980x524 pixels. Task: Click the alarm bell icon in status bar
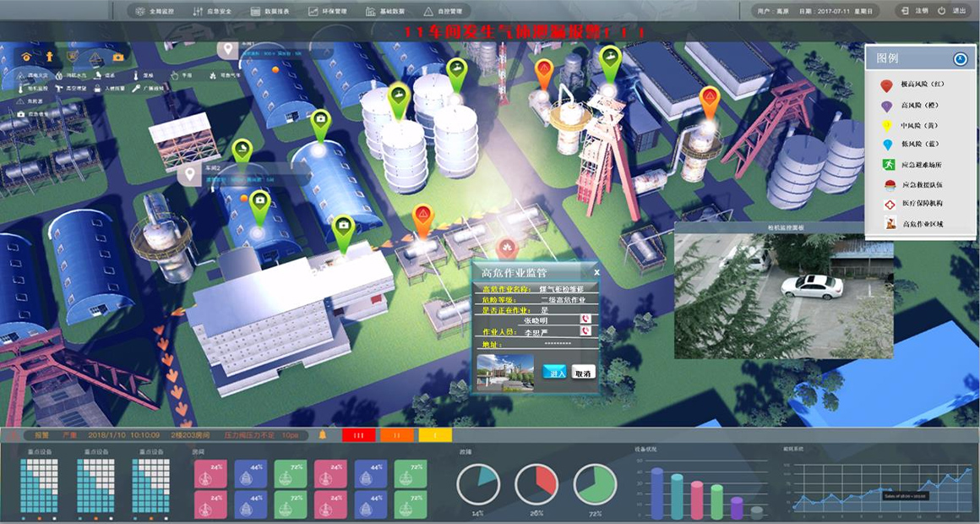click(x=322, y=435)
